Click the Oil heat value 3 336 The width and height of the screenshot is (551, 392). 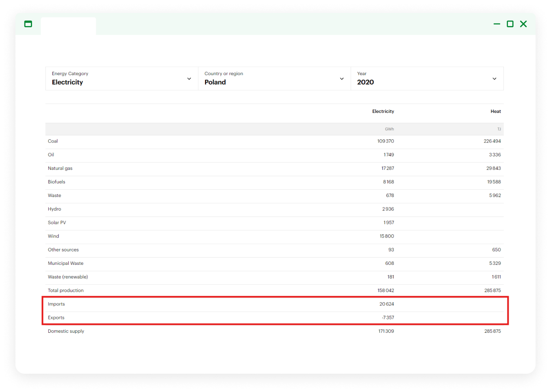click(x=495, y=155)
